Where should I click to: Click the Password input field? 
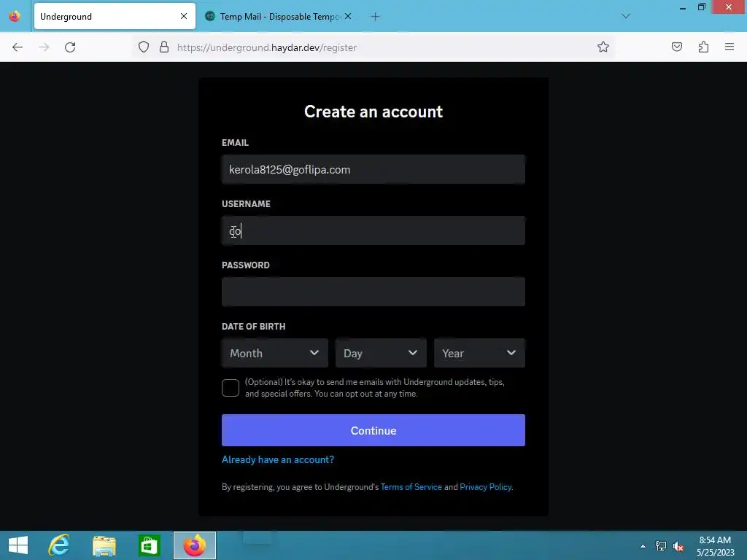click(373, 292)
